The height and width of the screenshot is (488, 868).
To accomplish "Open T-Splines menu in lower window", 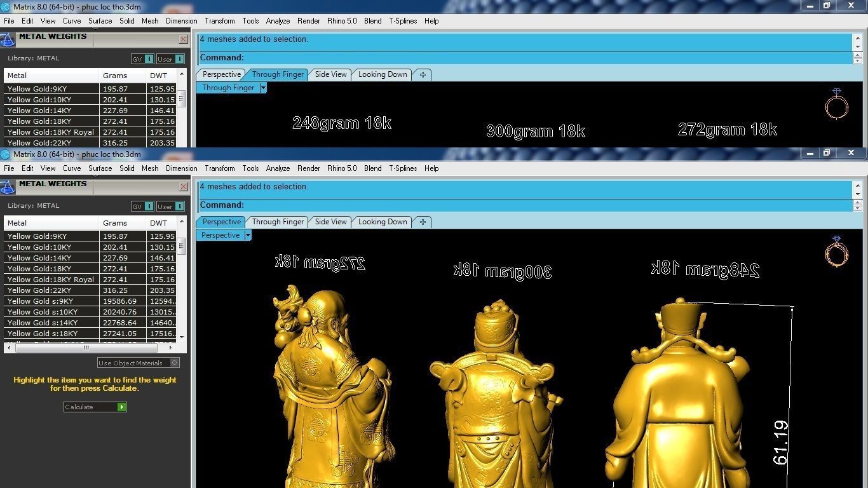I will pyautogui.click(x=403, y=168).
